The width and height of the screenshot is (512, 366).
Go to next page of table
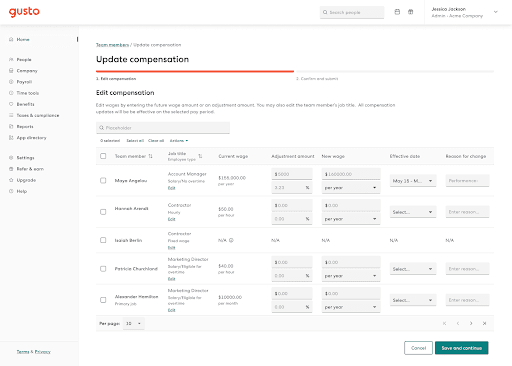[471, 323]
